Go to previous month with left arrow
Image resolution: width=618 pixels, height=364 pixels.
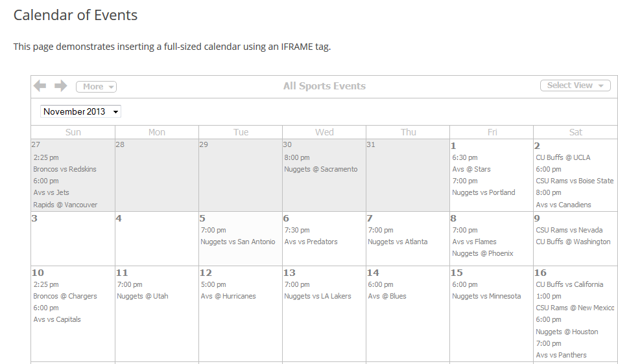[40, 85]
